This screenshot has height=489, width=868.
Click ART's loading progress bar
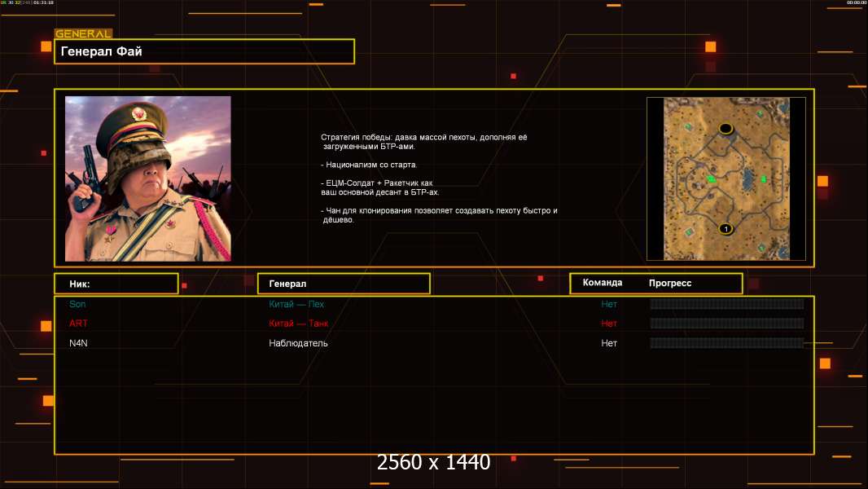tap(727, 324)
